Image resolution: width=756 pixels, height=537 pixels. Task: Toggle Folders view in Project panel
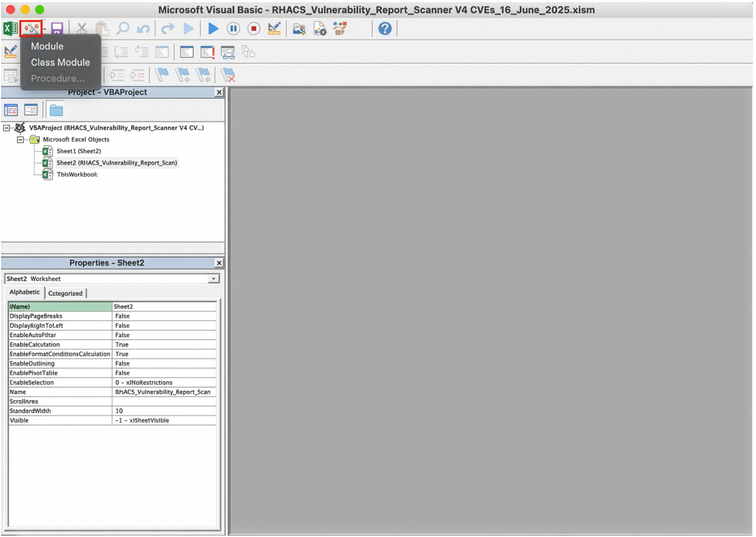tap(56, 110)
